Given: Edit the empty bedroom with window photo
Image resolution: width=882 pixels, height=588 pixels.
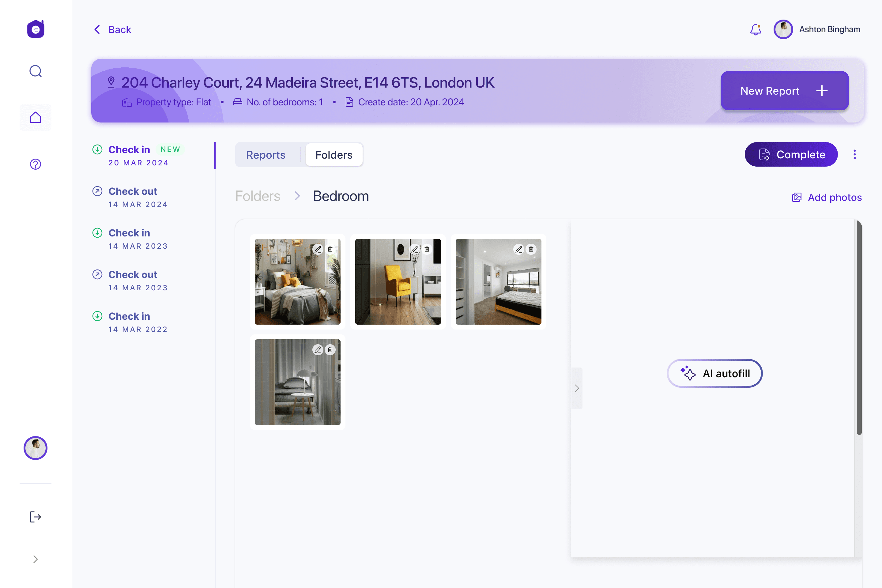Looking at the screenshot, I should [518, 249].
